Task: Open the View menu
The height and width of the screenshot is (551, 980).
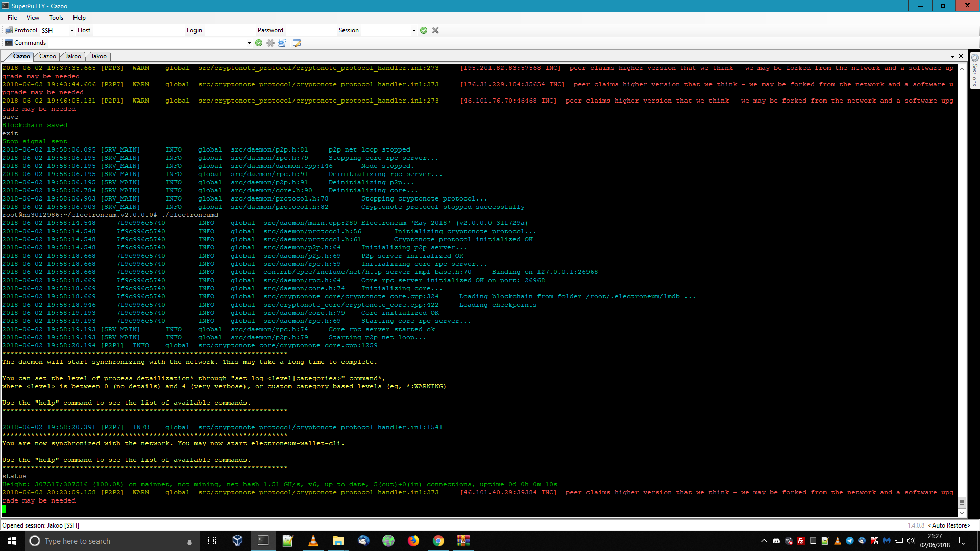Action: tap(33, 17)
